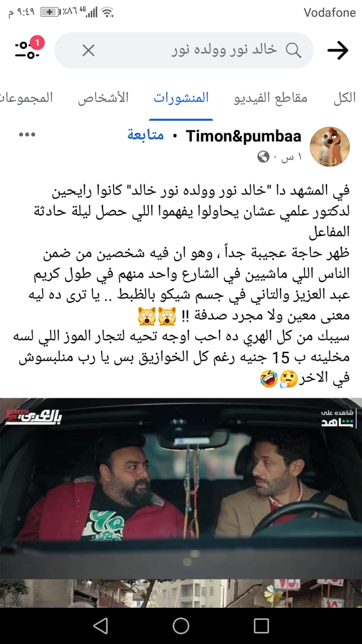Select the المنشورات tab
The image size is (362, 644).
[181, 98]
